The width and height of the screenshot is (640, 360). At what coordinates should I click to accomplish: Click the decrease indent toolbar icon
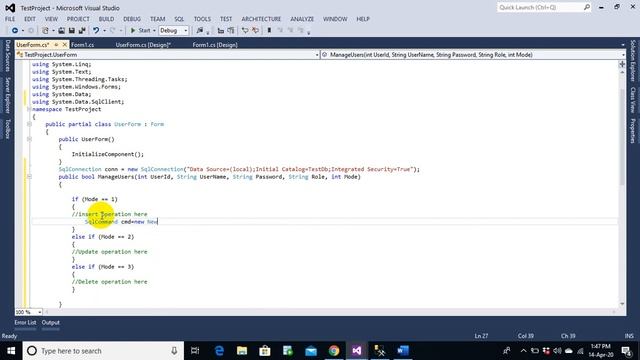[x=221, y=31]
